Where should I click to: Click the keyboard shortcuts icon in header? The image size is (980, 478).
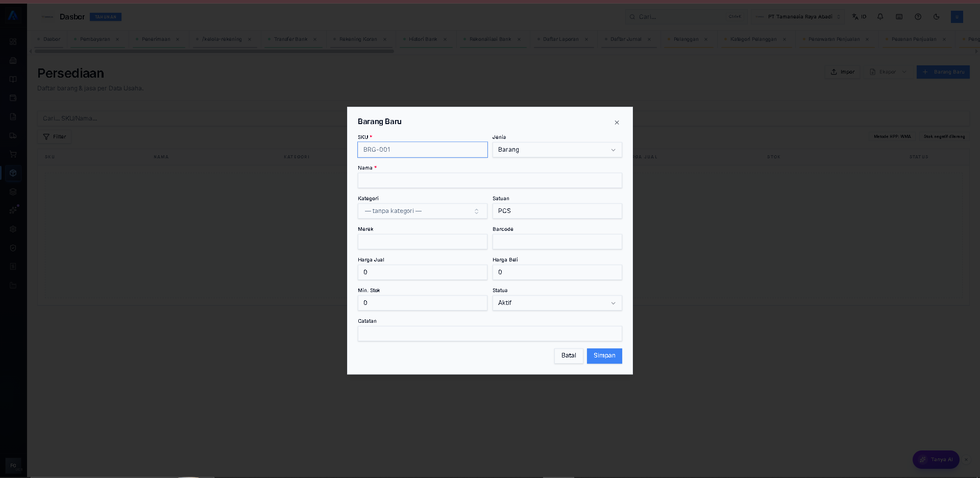pyautogui.click(x=899, y=17)
